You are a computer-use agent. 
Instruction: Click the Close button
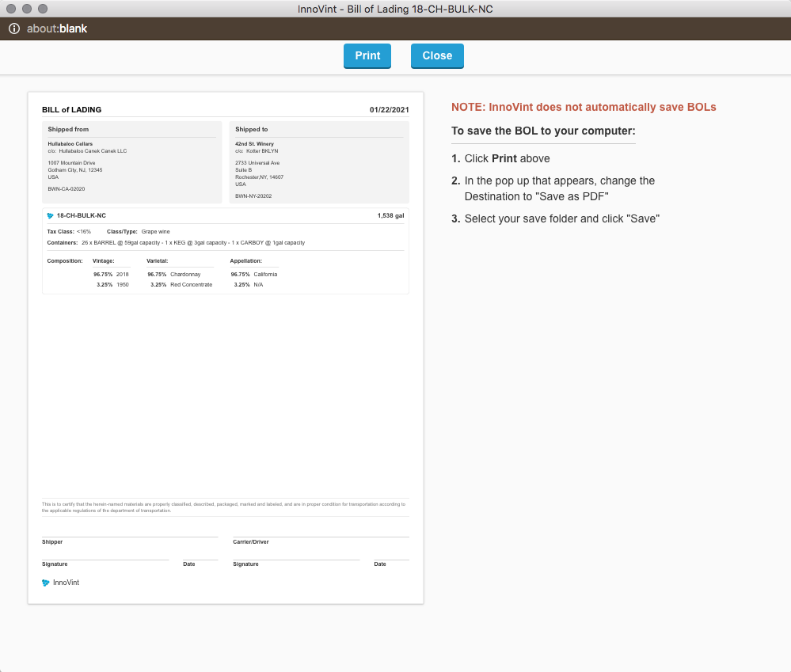tap(437, 55)
